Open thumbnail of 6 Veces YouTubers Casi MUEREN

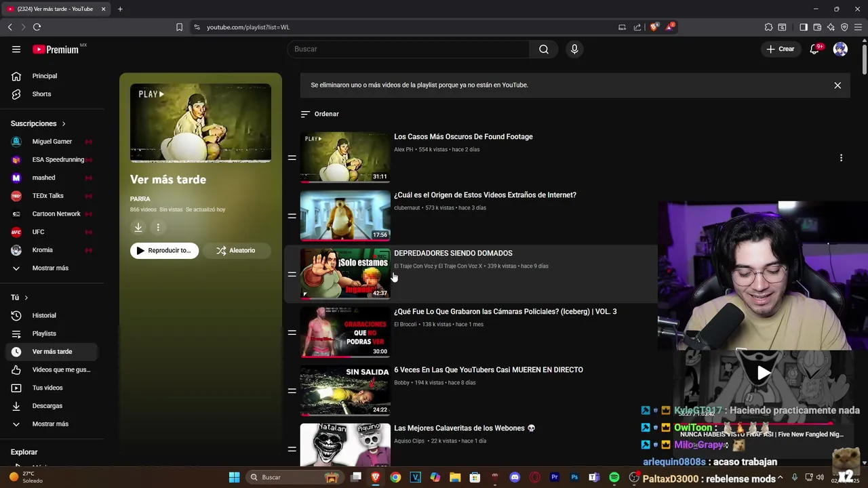(345, 390)
